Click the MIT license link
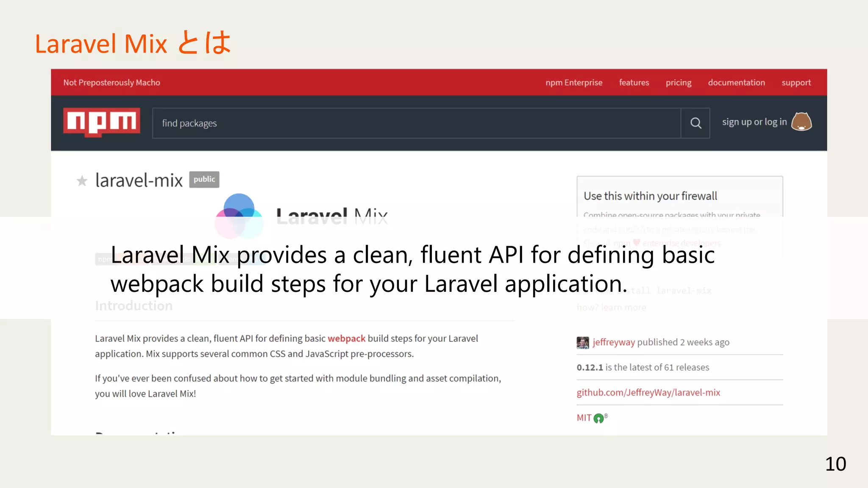The height and width of the screenshot is (488, 868). tap(584, 418)
